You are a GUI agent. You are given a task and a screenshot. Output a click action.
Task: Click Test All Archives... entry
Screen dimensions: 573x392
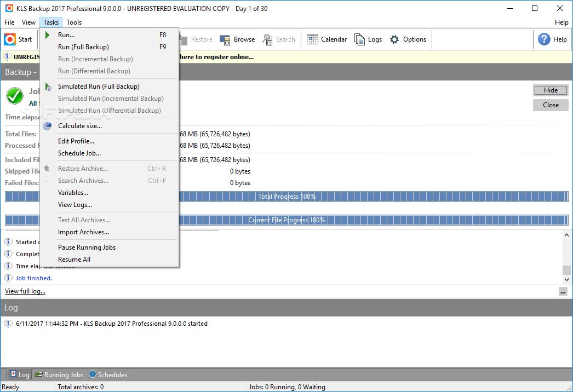tap(109, 220)
